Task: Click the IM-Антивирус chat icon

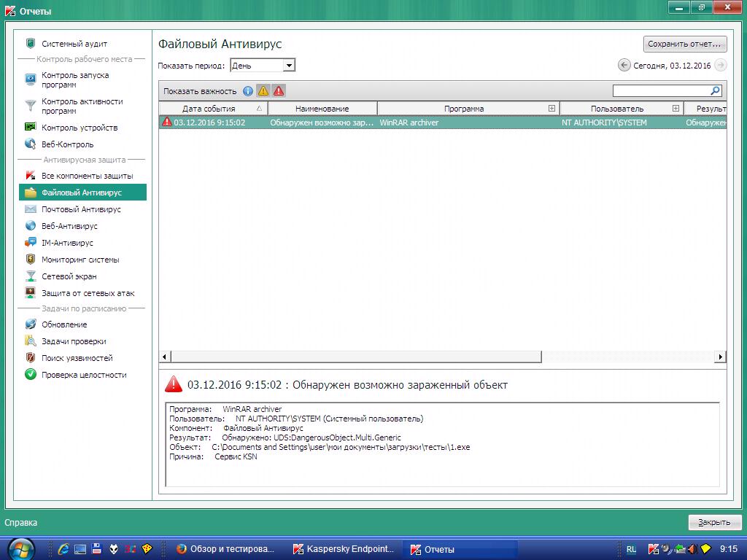Action: [31, 242]
